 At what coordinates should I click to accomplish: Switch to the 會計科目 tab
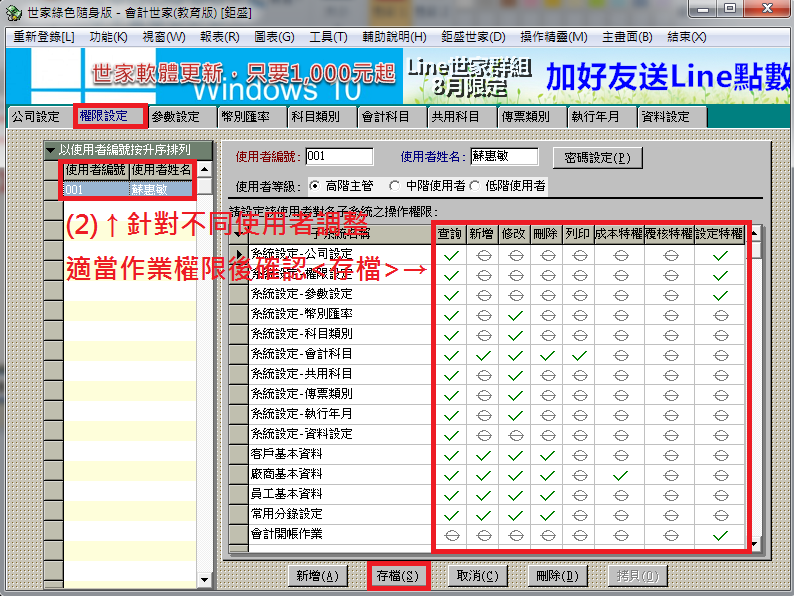[385, 117]
